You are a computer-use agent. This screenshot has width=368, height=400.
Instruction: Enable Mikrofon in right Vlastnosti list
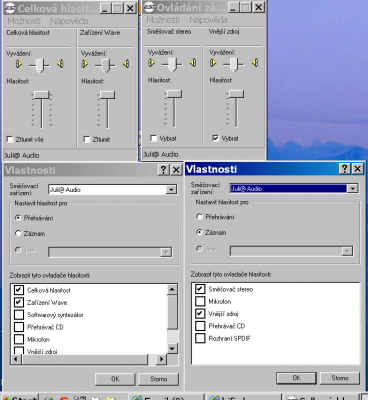pos(200,301)
